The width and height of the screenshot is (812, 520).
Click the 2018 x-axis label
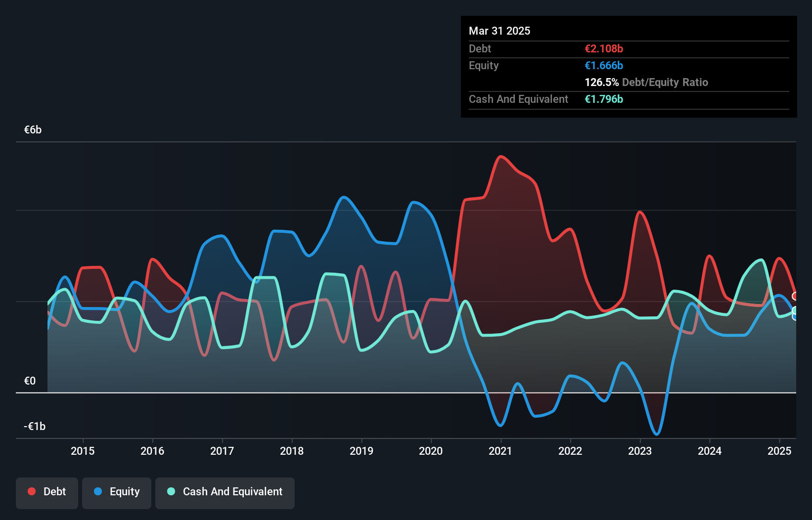coord(292,451)
